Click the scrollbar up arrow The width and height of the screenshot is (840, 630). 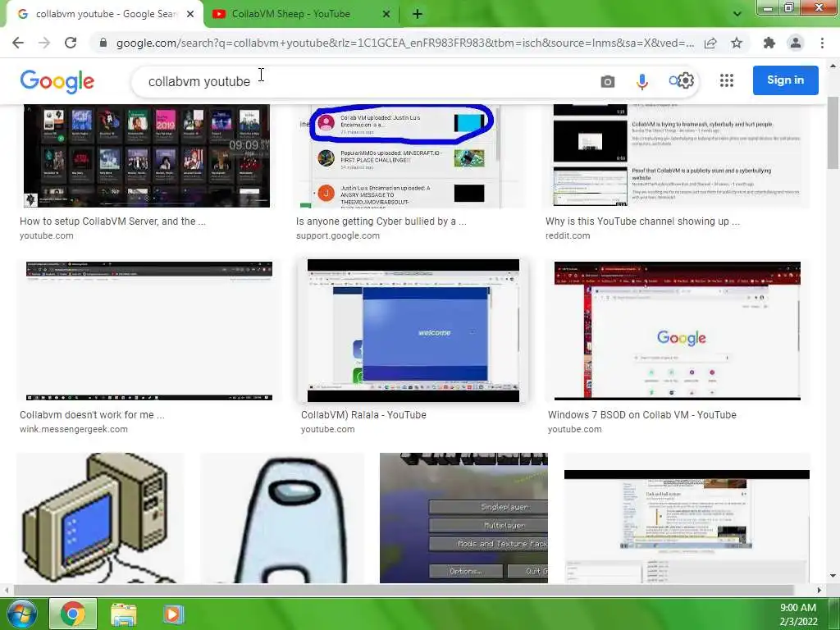833,66
